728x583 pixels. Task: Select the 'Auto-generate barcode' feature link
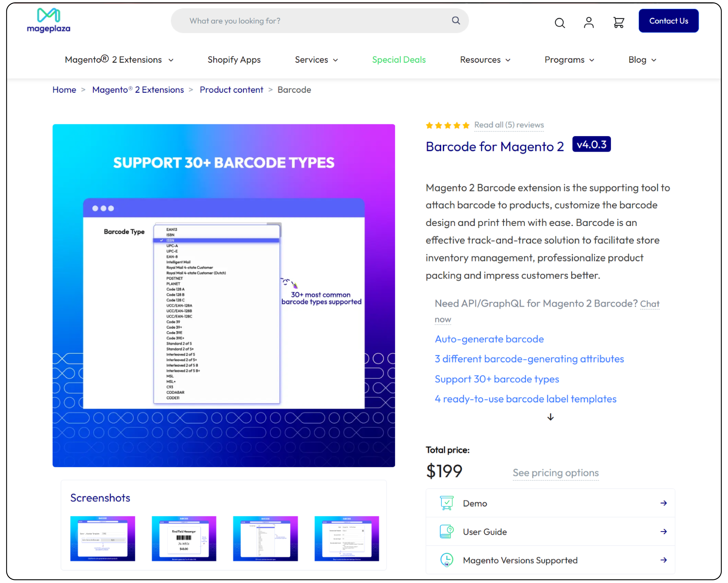point(489,339)
